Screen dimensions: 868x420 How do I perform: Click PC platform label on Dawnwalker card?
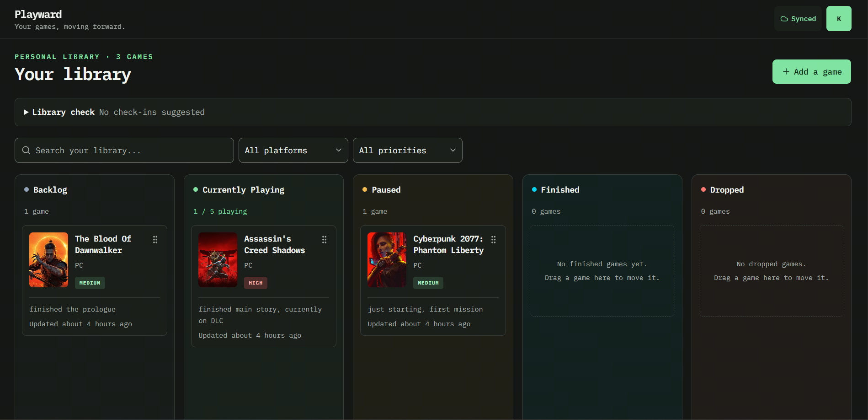pyautogui.click(x=79, y=265)
